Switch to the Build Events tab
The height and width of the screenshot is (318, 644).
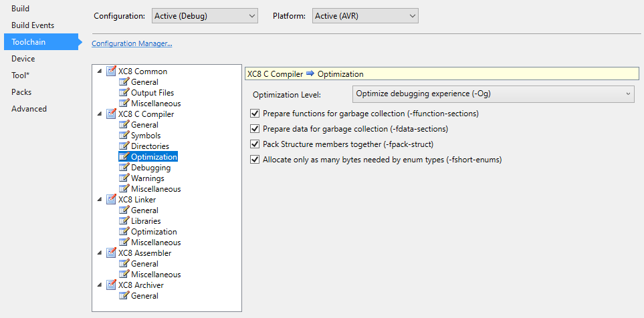(33, 25)
